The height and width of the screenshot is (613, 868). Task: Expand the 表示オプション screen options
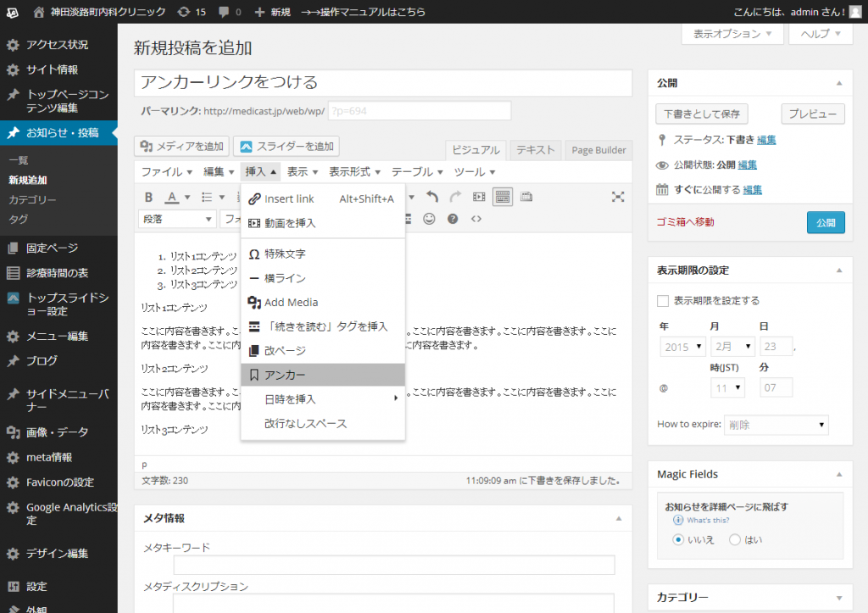click(732, 34)
